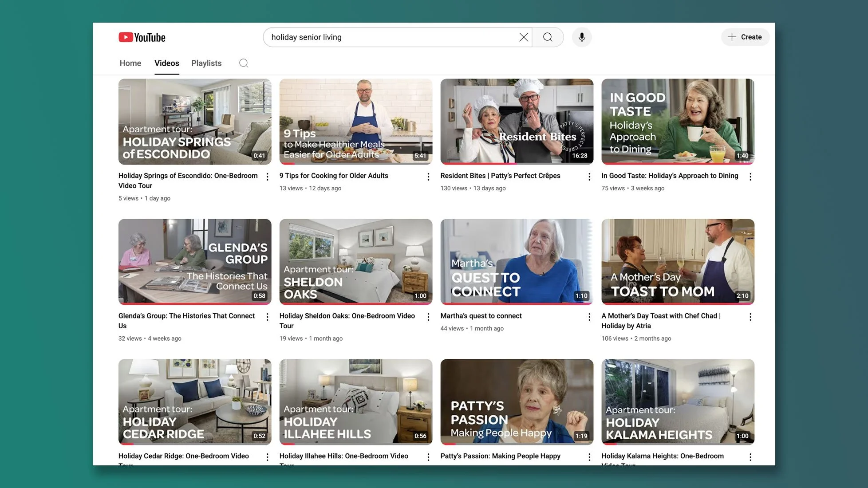Viewport: 868px width, 488px height.
Task: Click watch progress bar on Glenda's Group thumbnail
Action: (x=194, y=304)
